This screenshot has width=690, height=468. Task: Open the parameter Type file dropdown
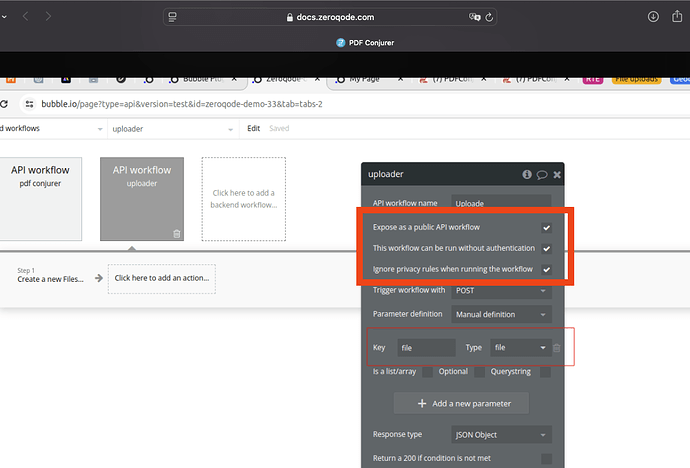tap(520, 348)
